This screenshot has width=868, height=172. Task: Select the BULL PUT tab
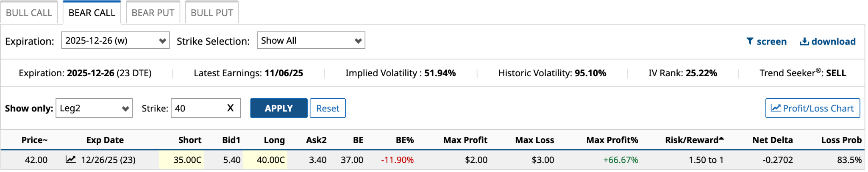(x=212, y=13)
